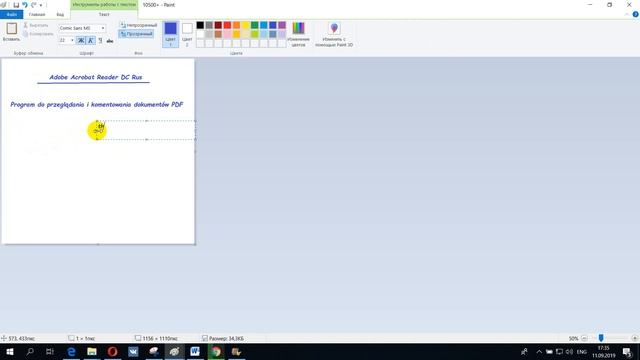Viewport: 640px width, 360px height.
Task: Click the ENG language indicator
Action: pos(582,351)
